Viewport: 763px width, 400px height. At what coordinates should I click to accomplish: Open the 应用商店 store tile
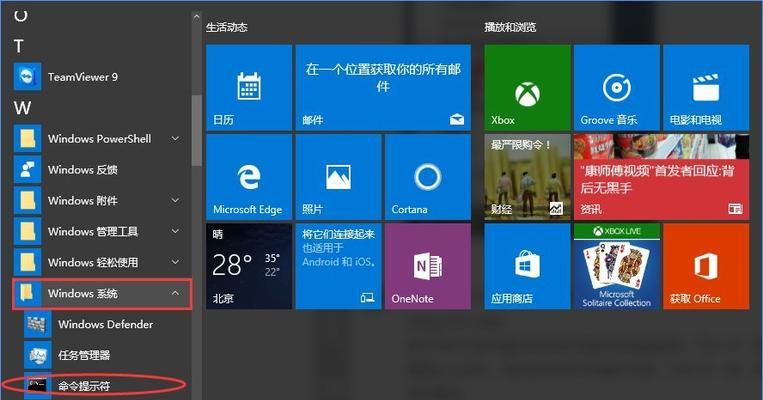pos(527,266)
